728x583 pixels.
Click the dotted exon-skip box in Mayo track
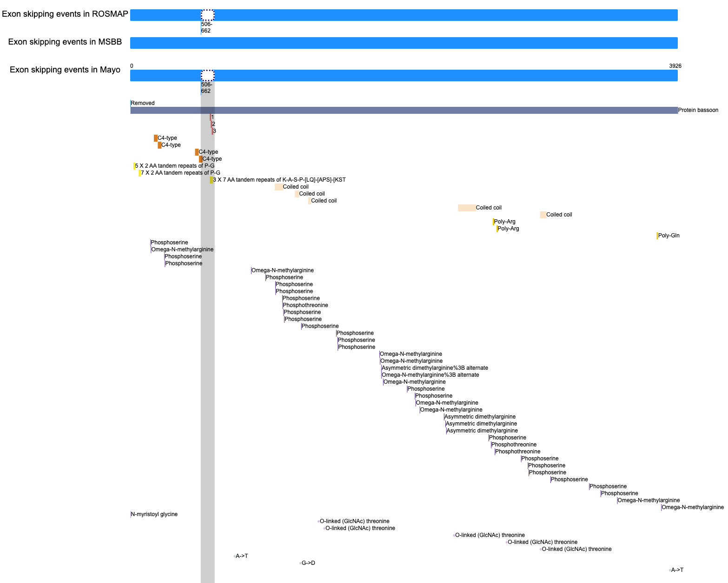(207, 75)
